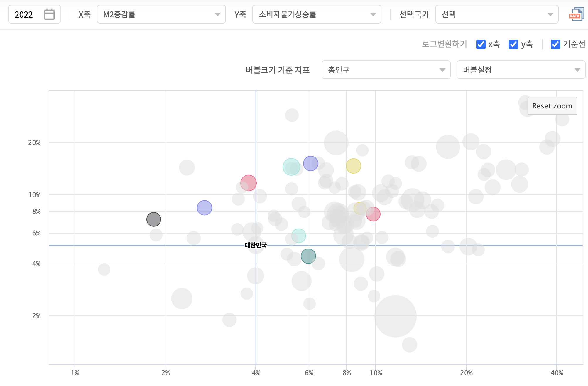Screen dimensions: 588x386
Task: Select the purple bubble above 6% x-axis
Action: (310, 163)
